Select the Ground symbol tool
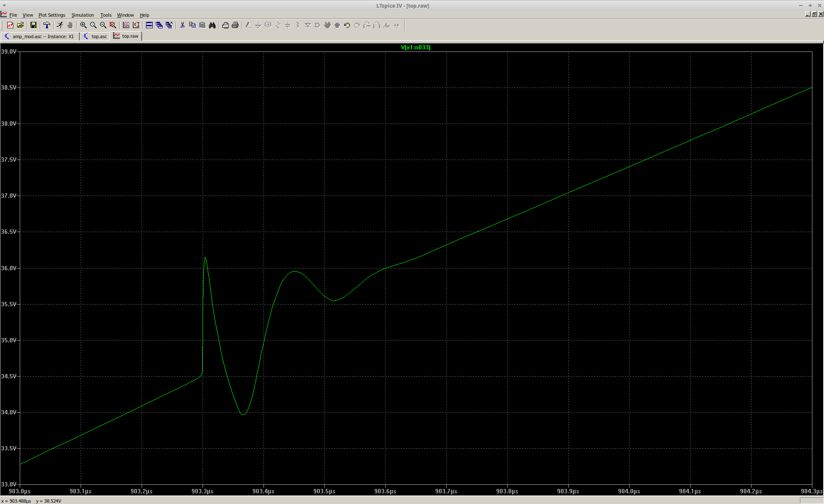Image resolution: width=824 pixels, height=504 pixels. coord(258,25)
